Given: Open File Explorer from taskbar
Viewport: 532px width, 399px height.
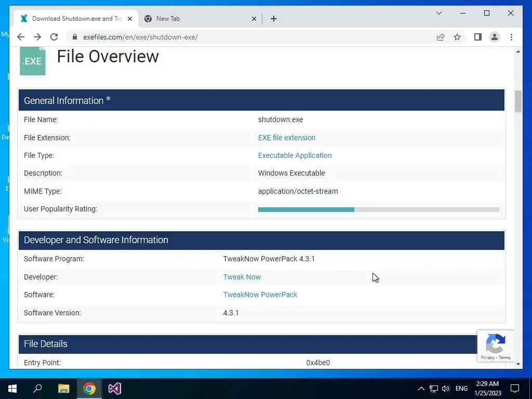Looking at the screenshot, I should tap(63, 389).
